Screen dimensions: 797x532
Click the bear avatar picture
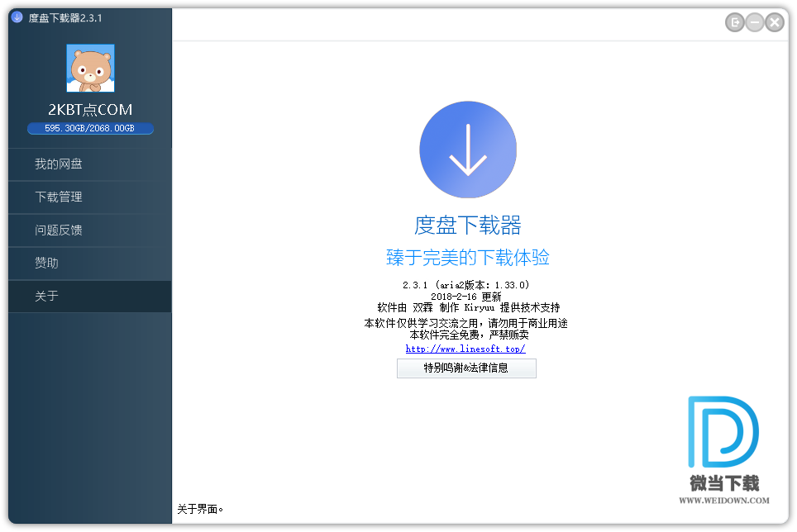coord(90,69)
